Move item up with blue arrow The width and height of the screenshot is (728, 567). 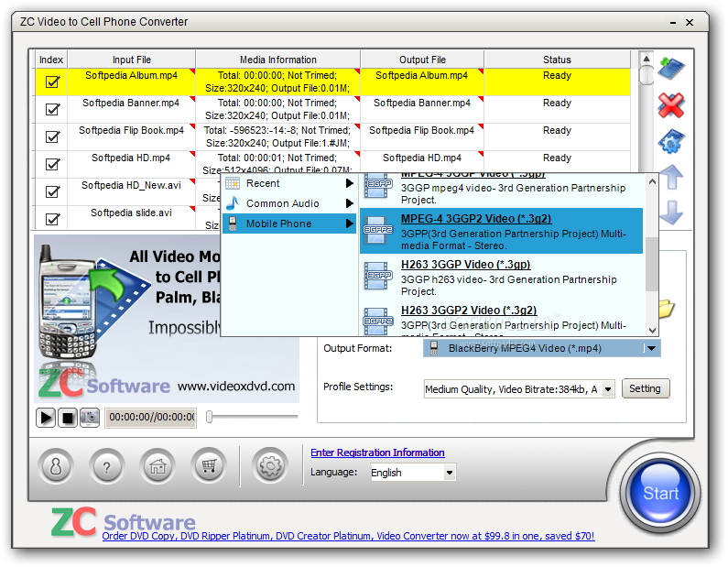point(671,177)
